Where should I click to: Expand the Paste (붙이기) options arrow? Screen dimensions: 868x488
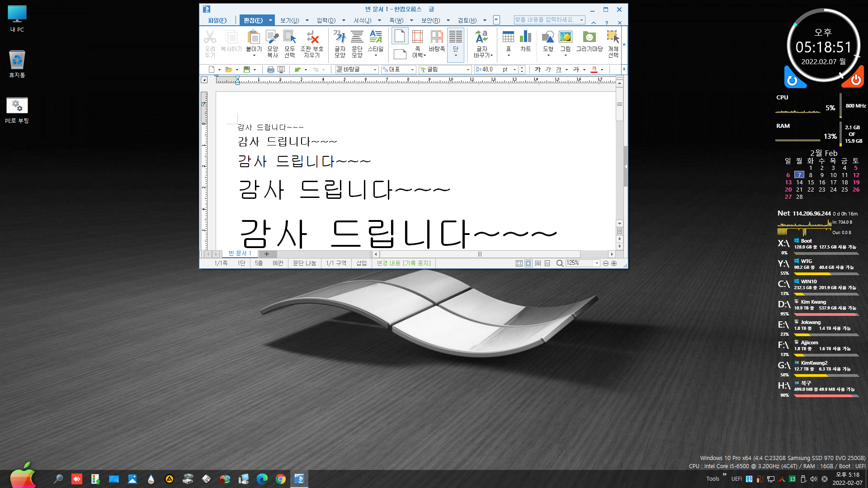click(x=254, y=56)
